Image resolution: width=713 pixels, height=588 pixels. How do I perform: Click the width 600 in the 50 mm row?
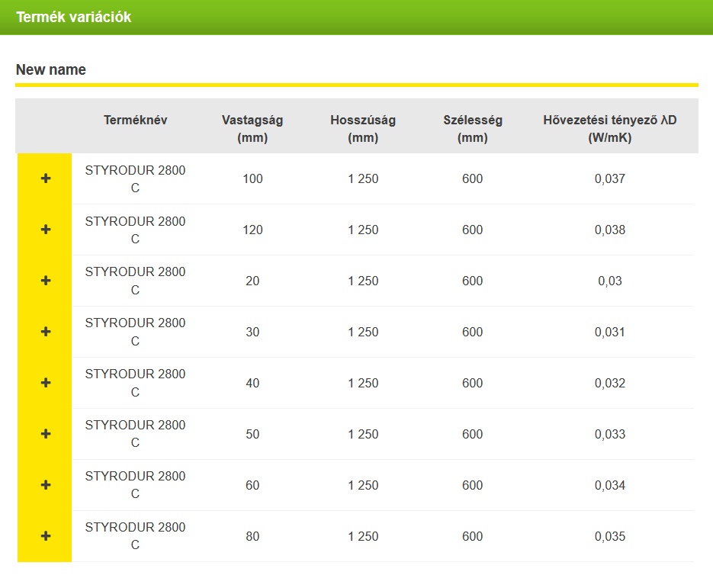tap(473, 434)
